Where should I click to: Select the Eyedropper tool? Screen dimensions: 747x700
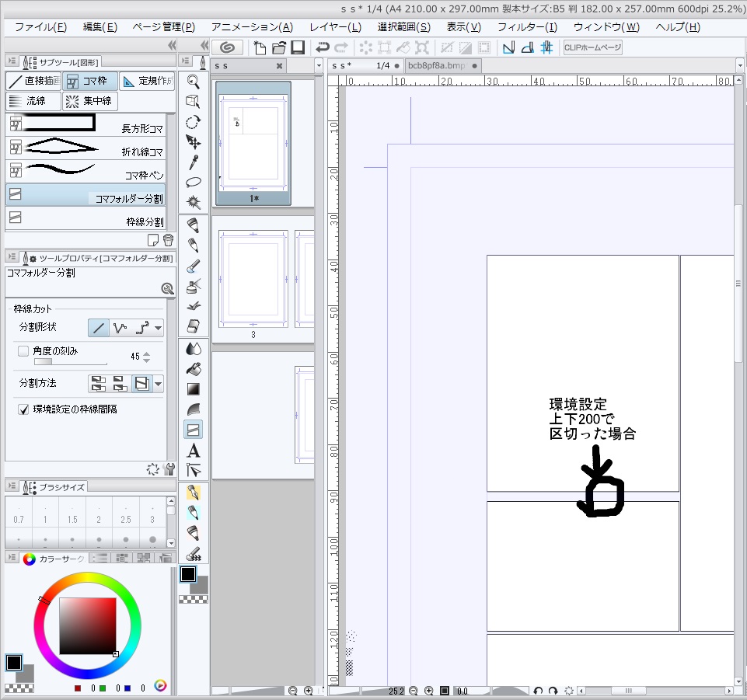(194, 162)
